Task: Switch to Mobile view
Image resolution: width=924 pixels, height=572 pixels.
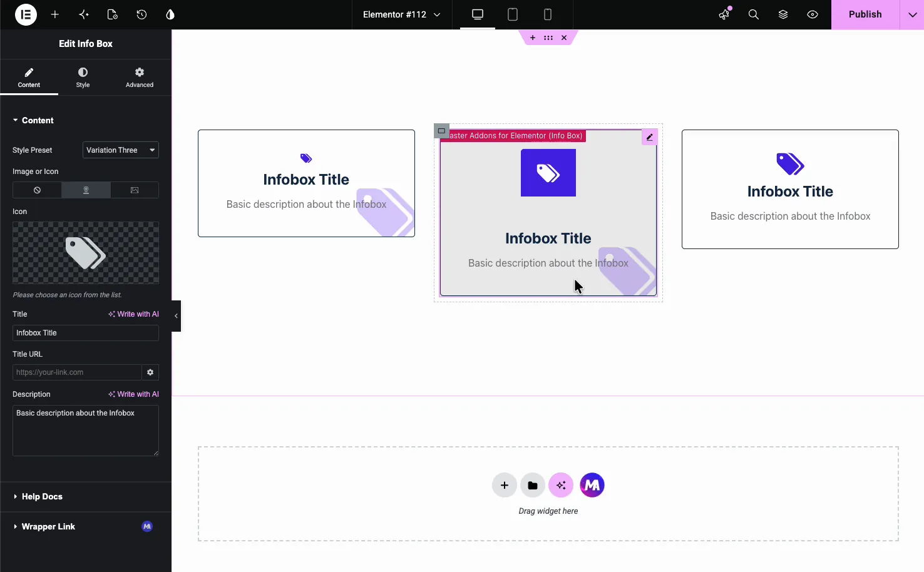Action: coord(548,14)
